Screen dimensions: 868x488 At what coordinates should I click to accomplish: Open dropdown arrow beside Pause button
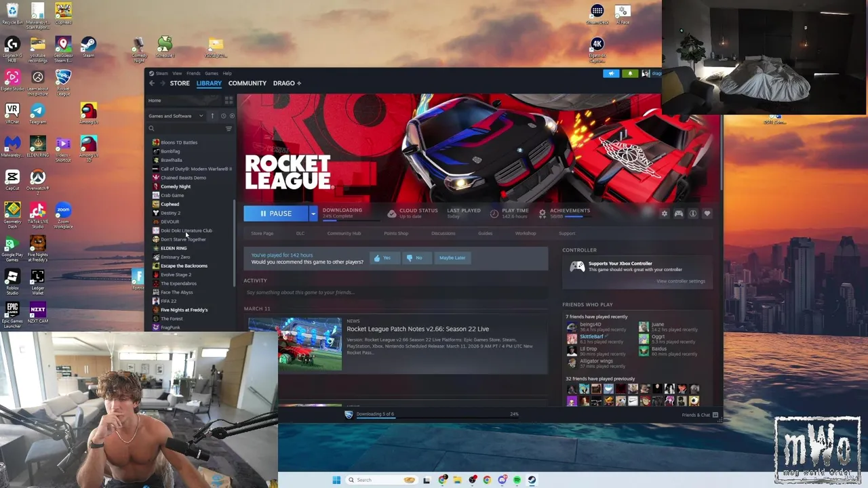pyautogui.click(x=313, y=213)
